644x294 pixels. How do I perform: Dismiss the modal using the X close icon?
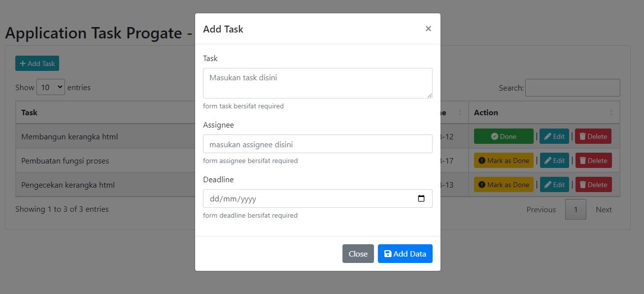click(428, 28)
